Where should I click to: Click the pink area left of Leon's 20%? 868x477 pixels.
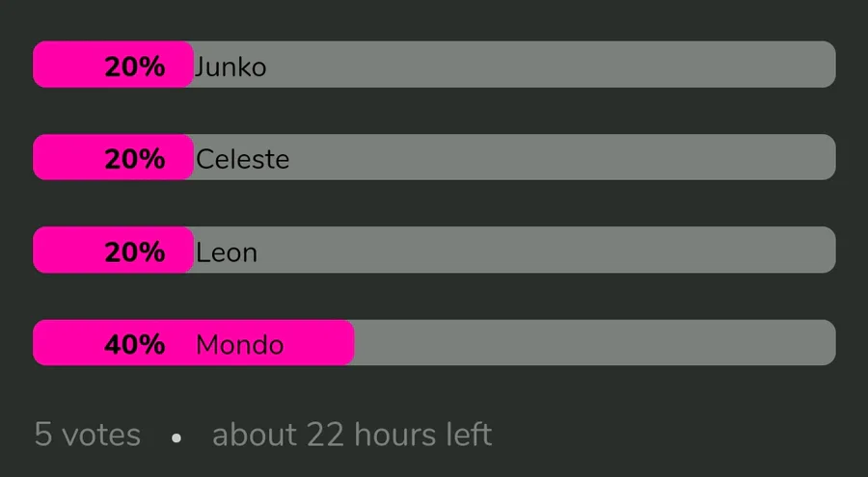pyautogui.click(x=68, y=251)
